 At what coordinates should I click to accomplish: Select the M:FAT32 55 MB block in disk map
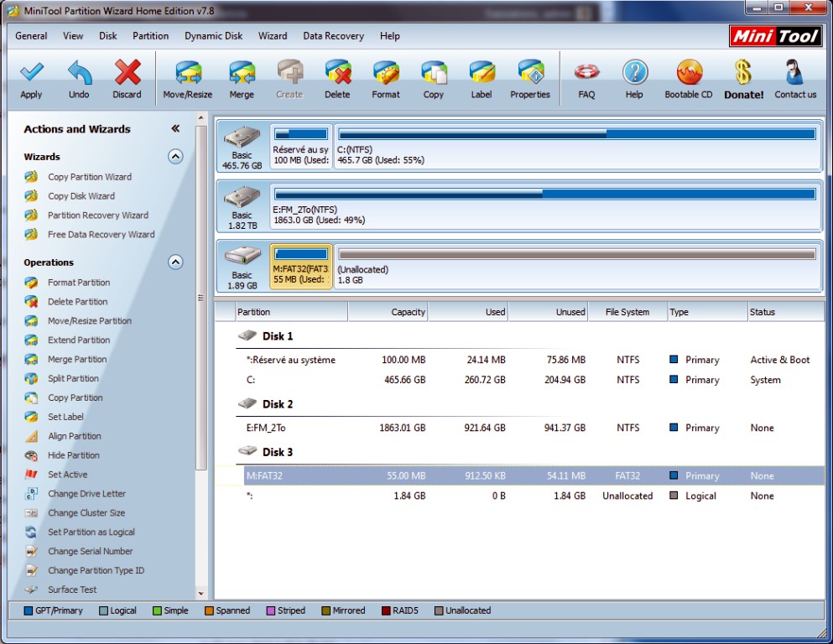tap(301, 267)
